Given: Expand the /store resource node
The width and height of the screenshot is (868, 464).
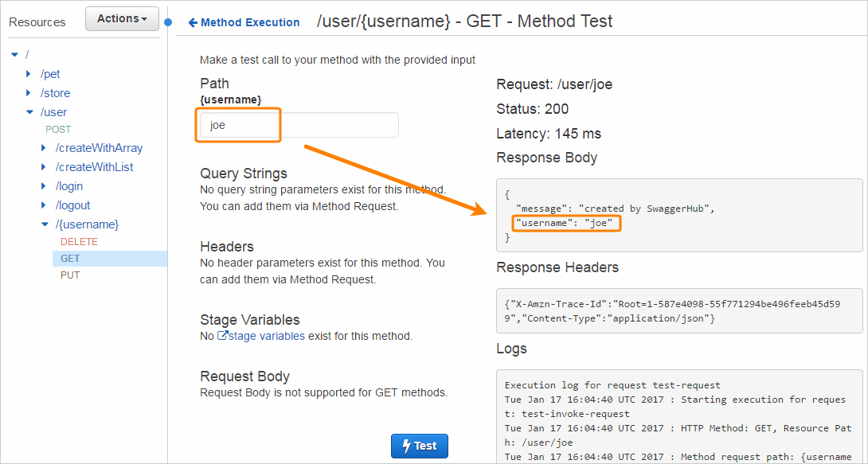Looking at the screenshot, I should pos(29,93).
